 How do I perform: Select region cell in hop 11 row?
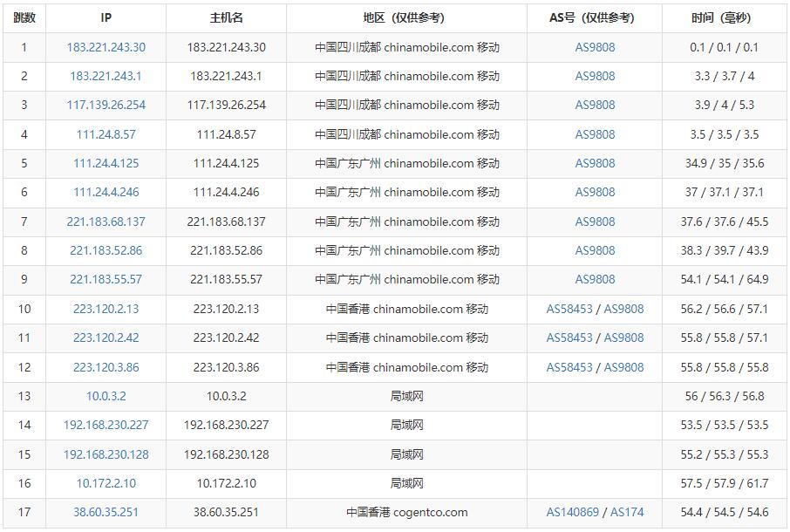coord(406,338)
